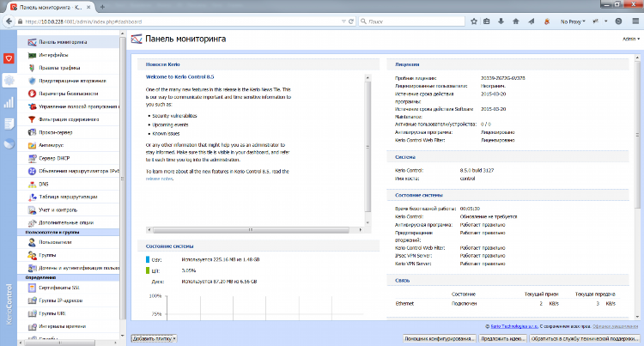This screenshot has width=644, height=346.
Task: Open the status bar-chart section in left rail
Action: [x=9, y=102]
